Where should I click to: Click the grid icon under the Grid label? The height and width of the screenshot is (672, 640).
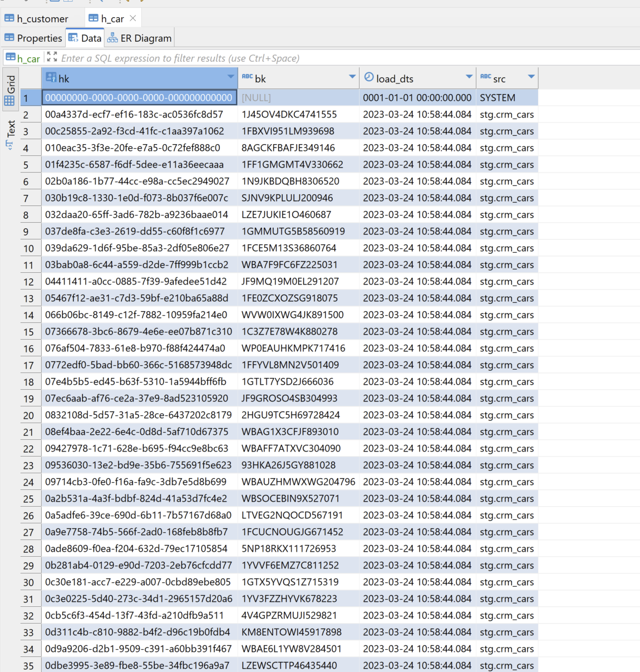click(9, 101)
